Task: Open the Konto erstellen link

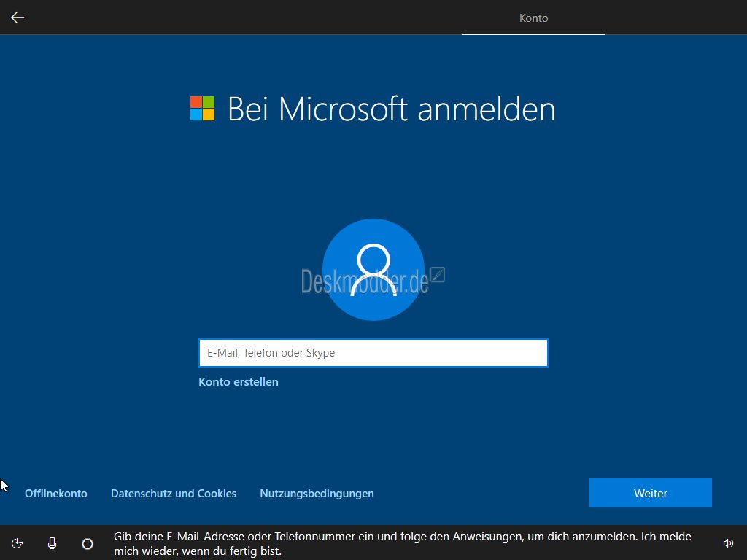Action: 239,382
